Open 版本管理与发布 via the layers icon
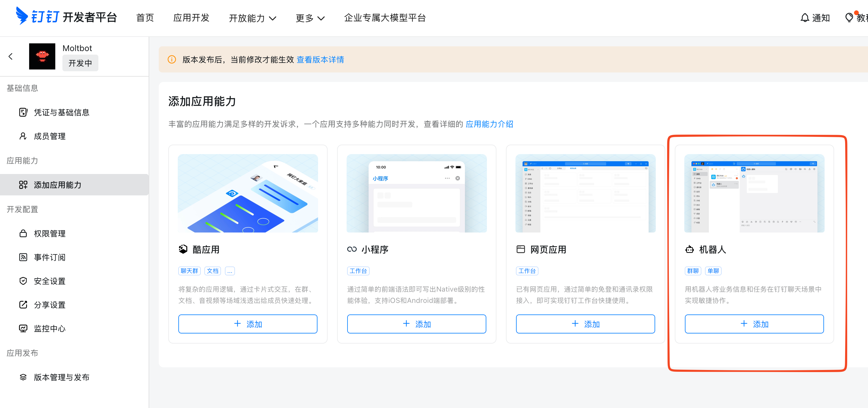Viewport: 868px width, 408px height. 23,377
